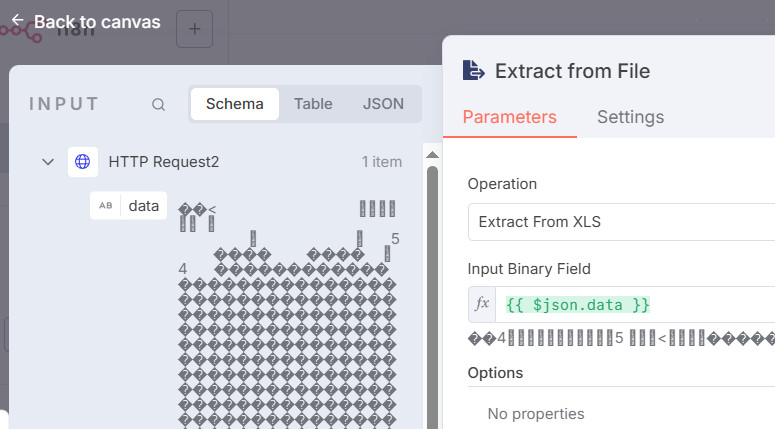
Task: Select the HTTP Request2 node label
Action: pos(164,162)
